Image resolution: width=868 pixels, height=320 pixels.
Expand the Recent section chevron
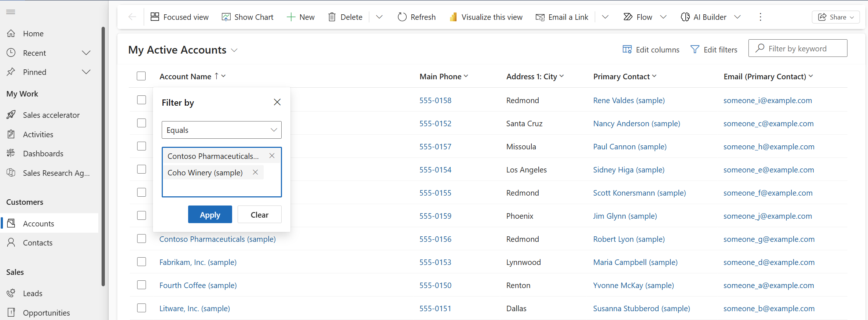pyautogui.click(x=86, y=53)
